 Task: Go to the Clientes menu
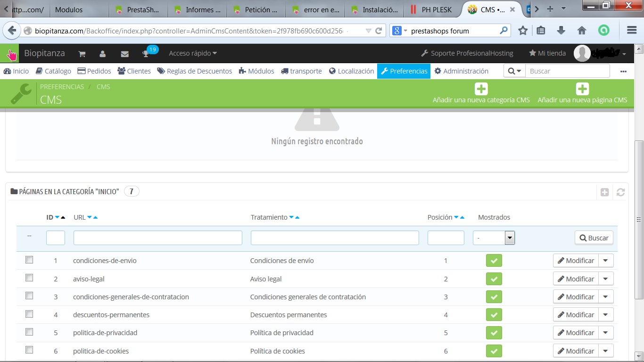[x=134, y=71]
